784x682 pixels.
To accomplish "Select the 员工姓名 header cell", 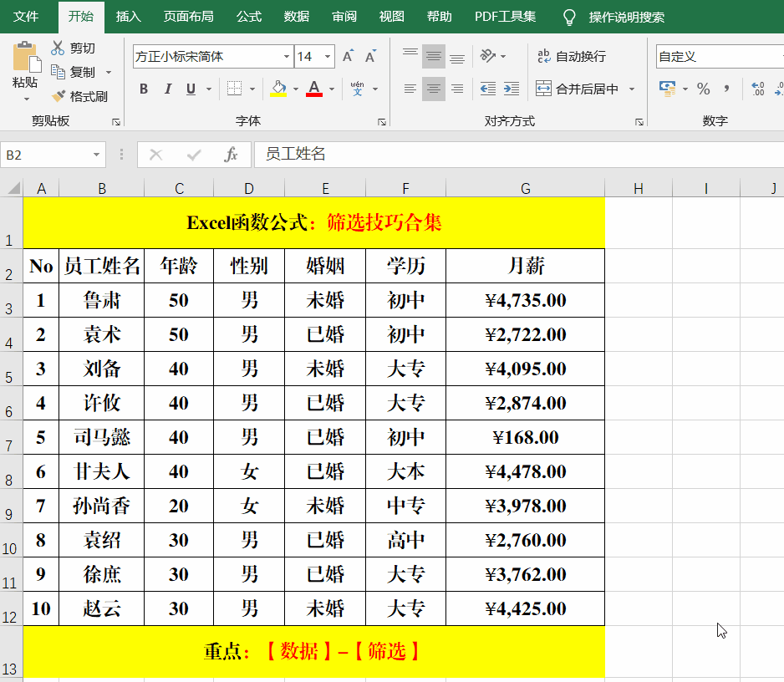I will point(101,266).
